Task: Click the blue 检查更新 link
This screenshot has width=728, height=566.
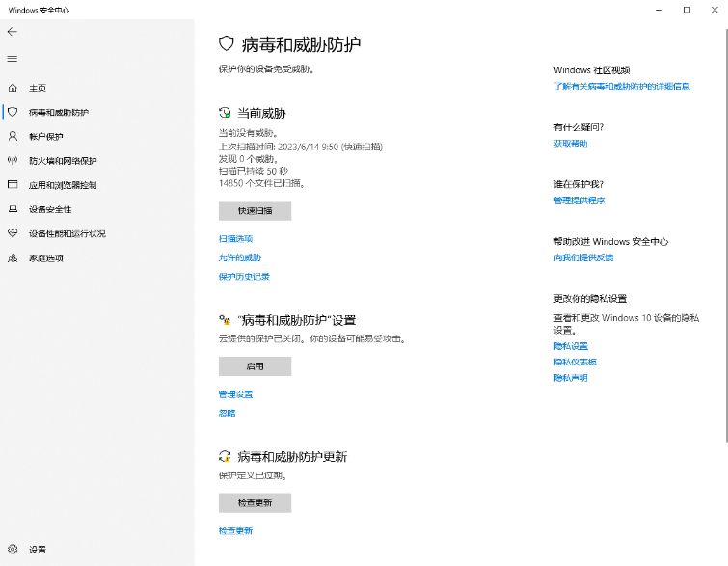Action: click(x=235, y=530)
